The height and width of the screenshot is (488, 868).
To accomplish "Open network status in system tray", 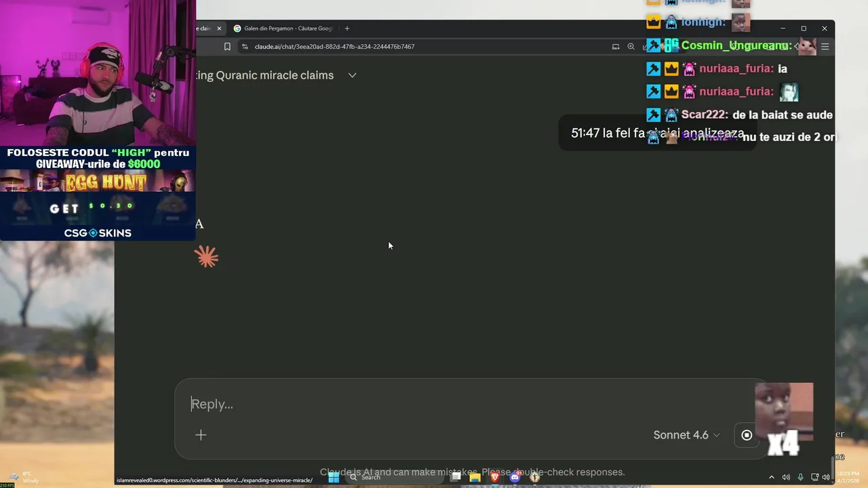I will point(814,477).
